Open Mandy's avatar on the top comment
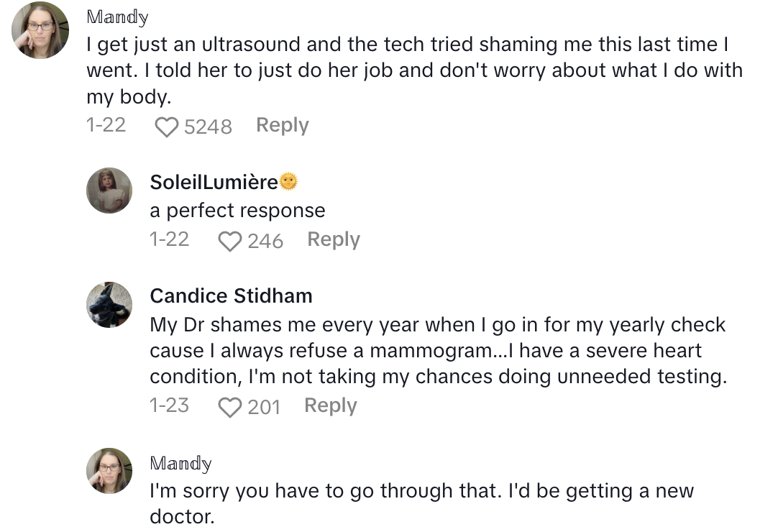The image size is (778, 532). pos(41,30)
